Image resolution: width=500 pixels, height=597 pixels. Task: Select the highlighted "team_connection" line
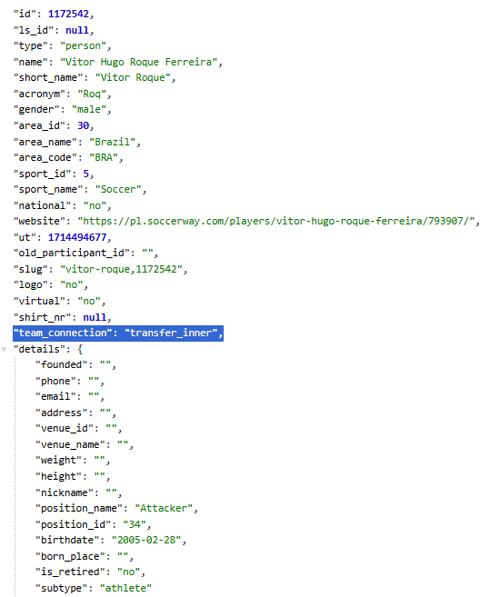[x=118, y=333]
